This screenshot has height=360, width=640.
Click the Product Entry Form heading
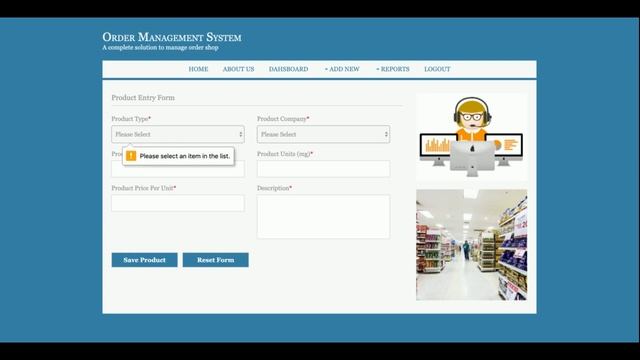click(143, 98)
